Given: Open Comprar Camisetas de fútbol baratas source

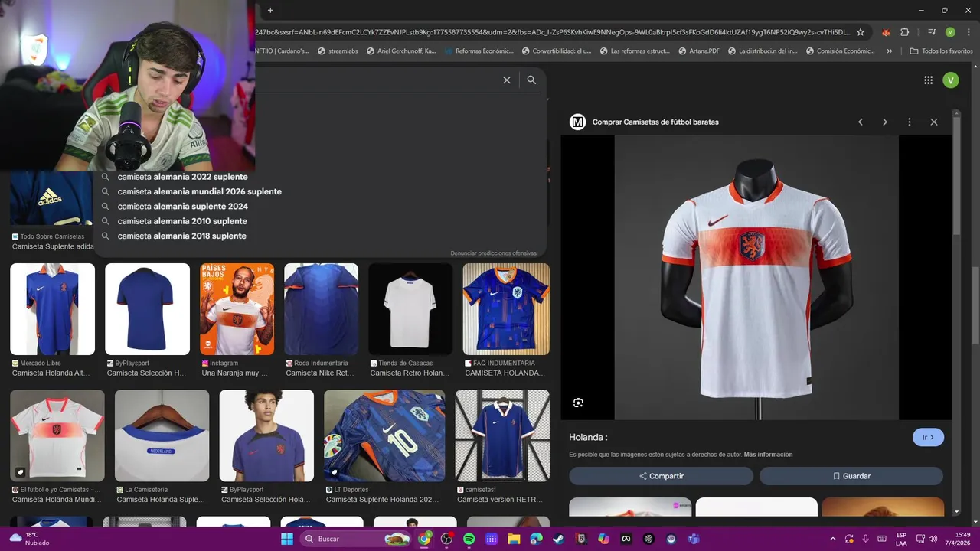Looking at the screenshot, I should point(655,122).
